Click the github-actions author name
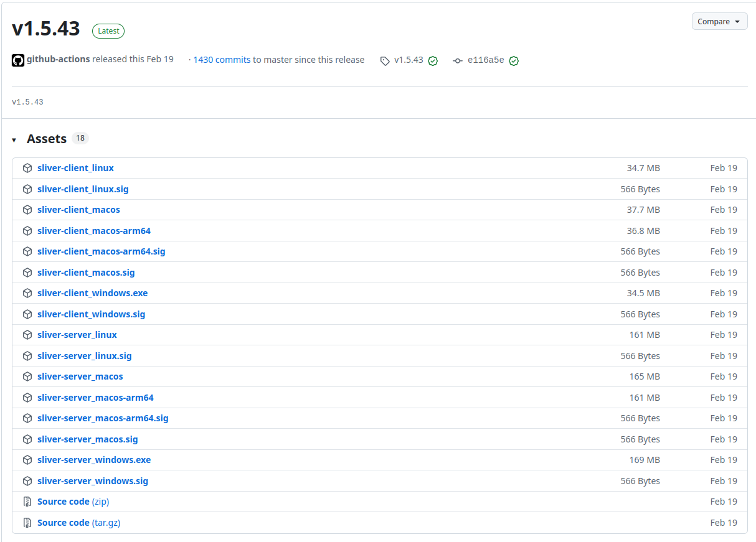Viewport: 756px width, 542px height. (x=59, y=59)
